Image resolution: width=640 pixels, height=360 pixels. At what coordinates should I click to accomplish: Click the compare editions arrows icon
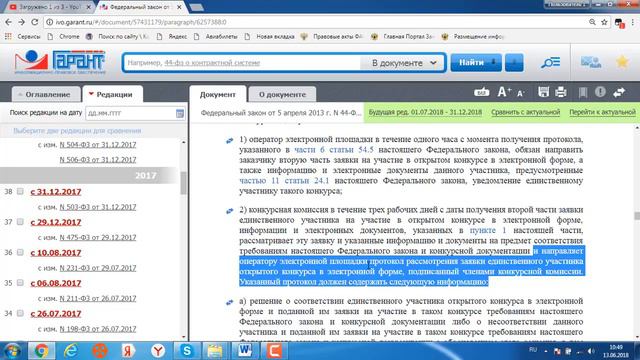(x=619, y=92)
